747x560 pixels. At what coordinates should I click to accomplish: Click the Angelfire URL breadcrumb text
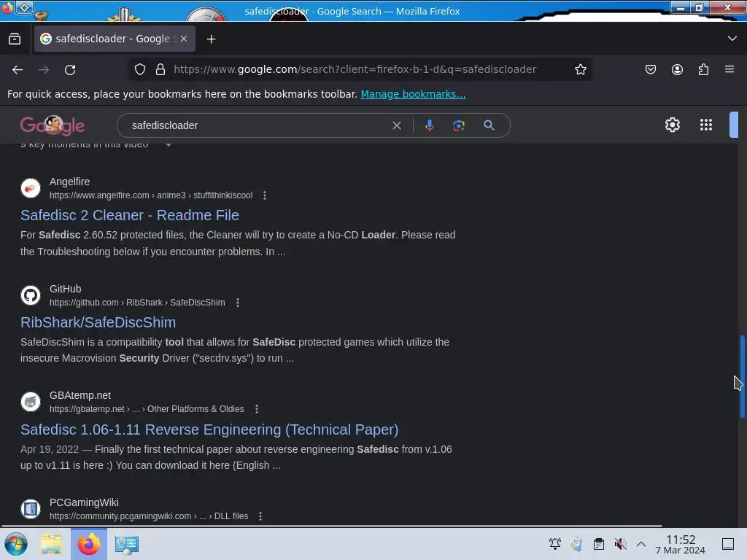[151, 195]
